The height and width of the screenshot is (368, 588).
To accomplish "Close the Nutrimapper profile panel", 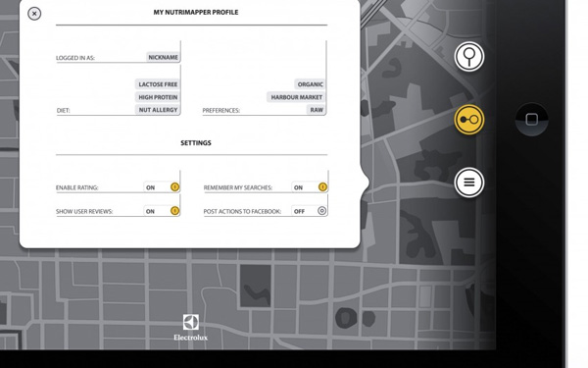I will pyautogui.click(x=34, y=14).
